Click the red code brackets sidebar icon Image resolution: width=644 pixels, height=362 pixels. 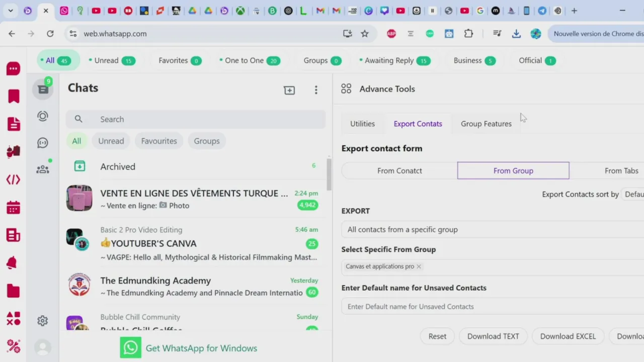click(x=14, y=179)
